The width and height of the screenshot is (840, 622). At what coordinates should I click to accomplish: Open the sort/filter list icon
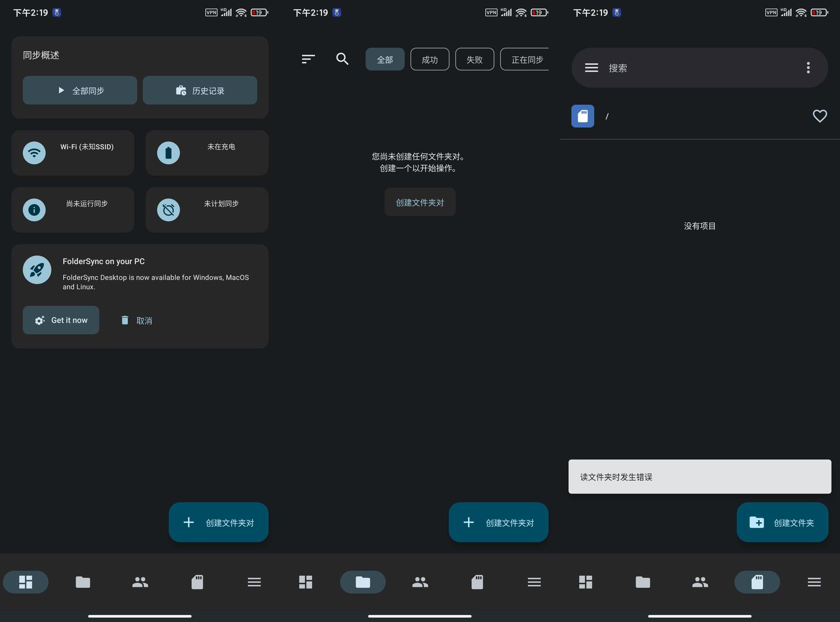(x=309, y=59)
